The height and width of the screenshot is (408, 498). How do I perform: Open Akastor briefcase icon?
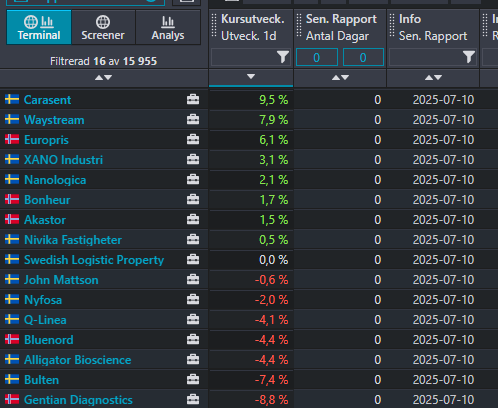coord(193,219)
